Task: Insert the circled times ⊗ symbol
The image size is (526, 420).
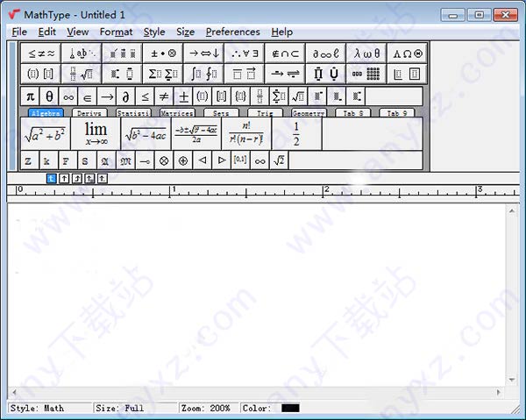Action: [x=164, y=160]
